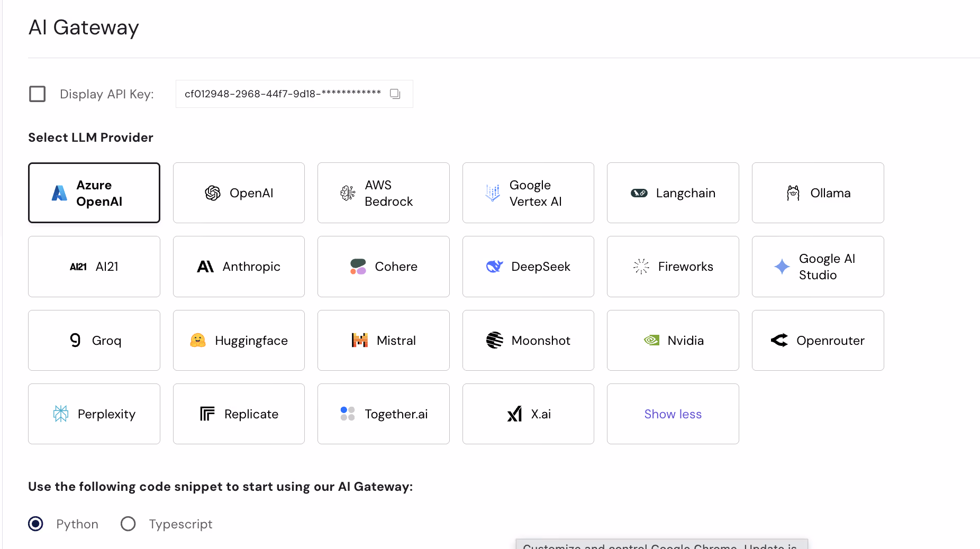Enable the Display API Key checkbox
The image size is (980, 549).
tap(37, 94)
